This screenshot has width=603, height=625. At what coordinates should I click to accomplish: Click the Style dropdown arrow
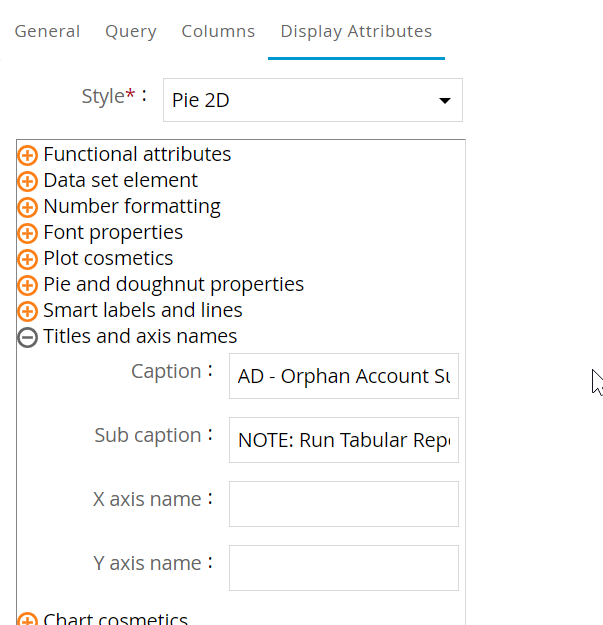pos(444,101)
